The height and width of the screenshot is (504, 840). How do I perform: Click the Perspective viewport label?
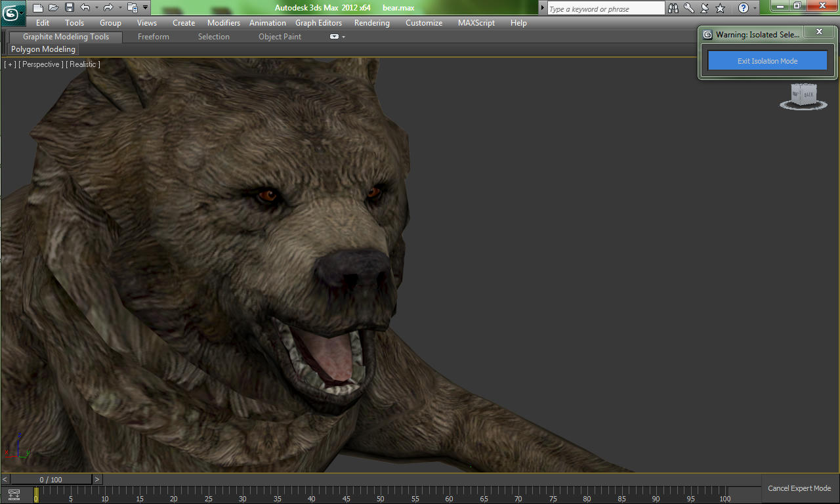[41, 64]
